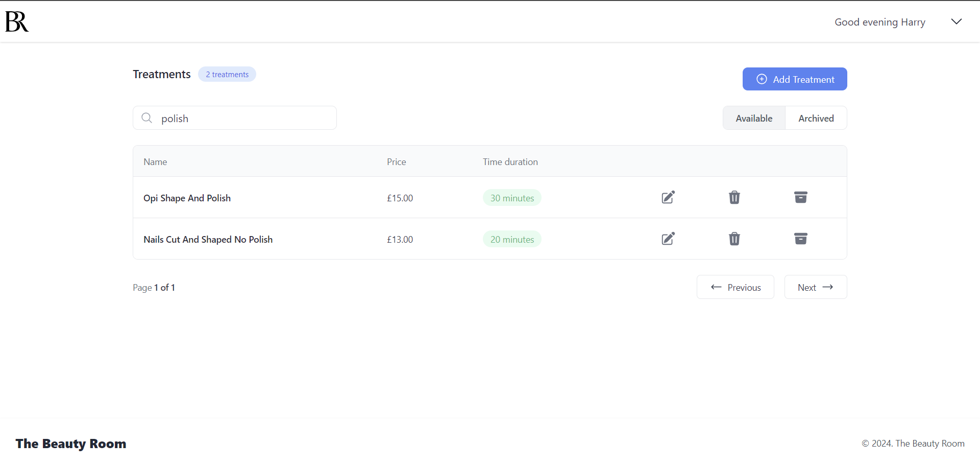Switch to the Archived filter
980x466 pixels.
(x=816, y=118)
